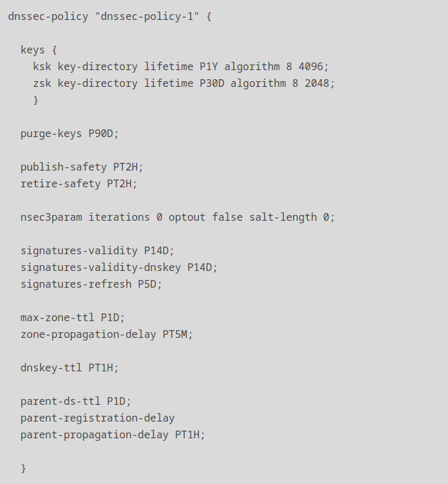Screen dimensions: 448x484
Task: Click the nsec3param iterations line
Action: click(178, 218)
